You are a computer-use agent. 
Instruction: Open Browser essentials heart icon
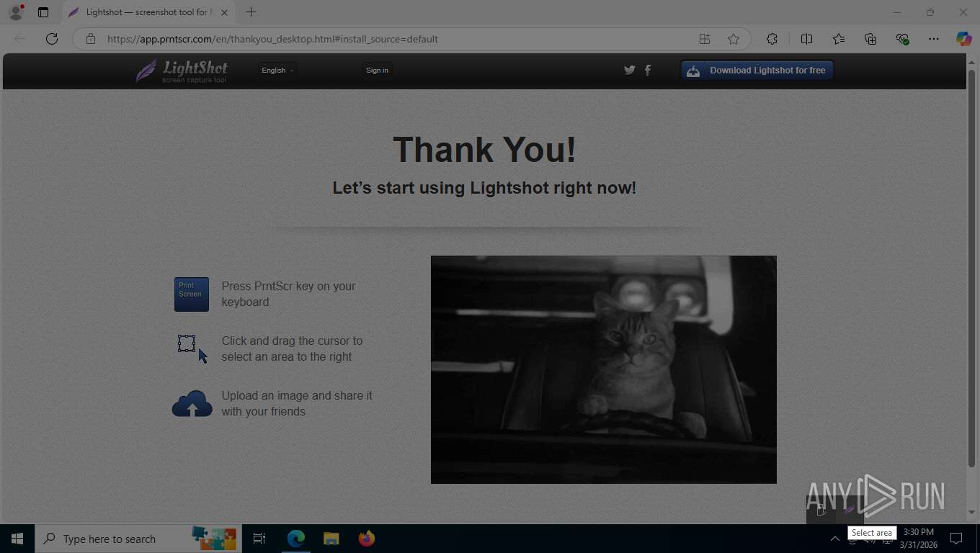point(902,39)
